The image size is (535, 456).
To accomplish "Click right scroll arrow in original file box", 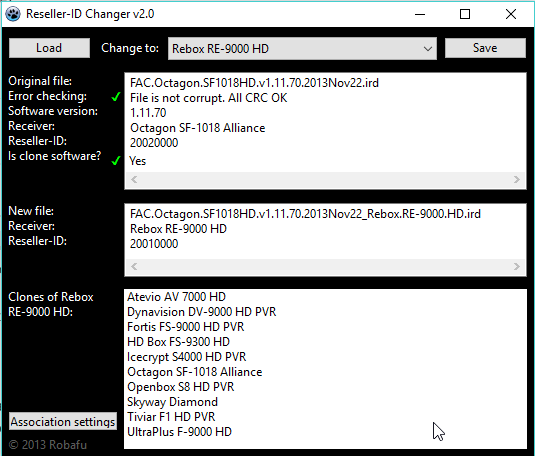I will pos(517,180).
